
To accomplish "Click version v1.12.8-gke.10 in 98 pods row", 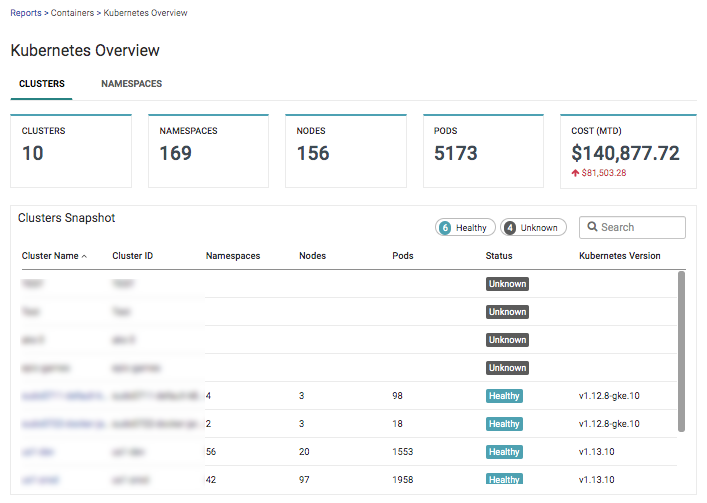I will tap(609, 396).
